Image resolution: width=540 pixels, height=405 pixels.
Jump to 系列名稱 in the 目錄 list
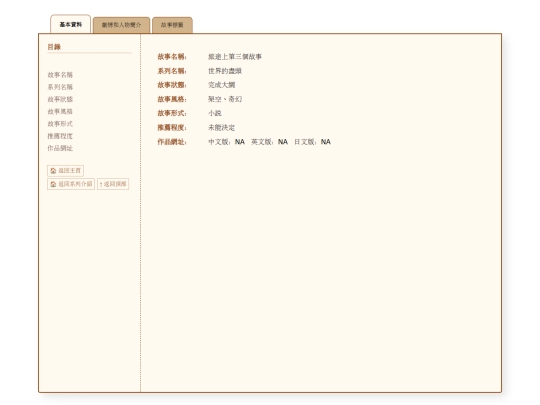[x=60, y=87]
